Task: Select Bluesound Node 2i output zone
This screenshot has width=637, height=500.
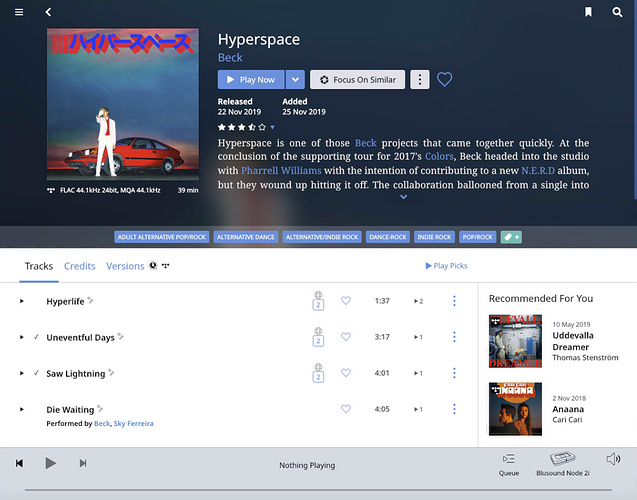Action: 563,464
